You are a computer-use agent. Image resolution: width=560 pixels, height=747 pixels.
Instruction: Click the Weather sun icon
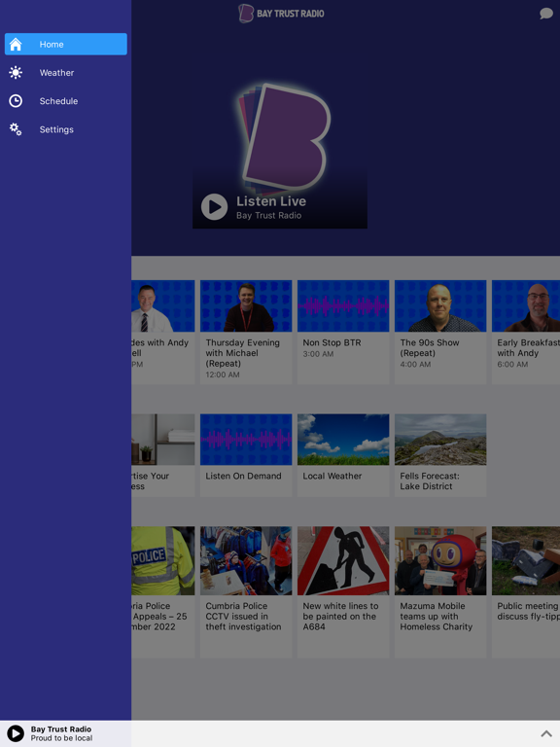16,72
